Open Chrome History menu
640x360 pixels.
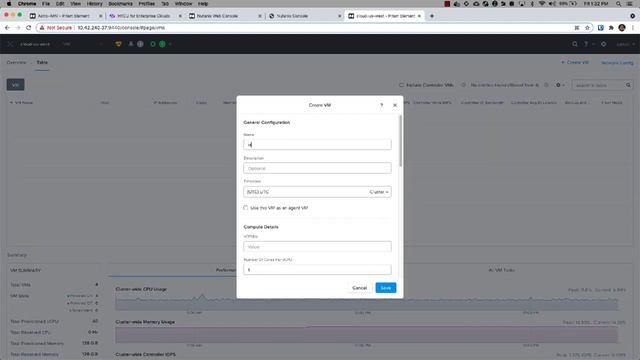tap(94, 4)
